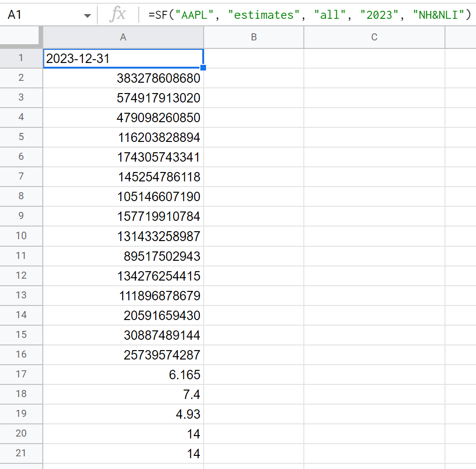Select cell containing 6.165
476x469 pixels.
click(x=123, y=375)
